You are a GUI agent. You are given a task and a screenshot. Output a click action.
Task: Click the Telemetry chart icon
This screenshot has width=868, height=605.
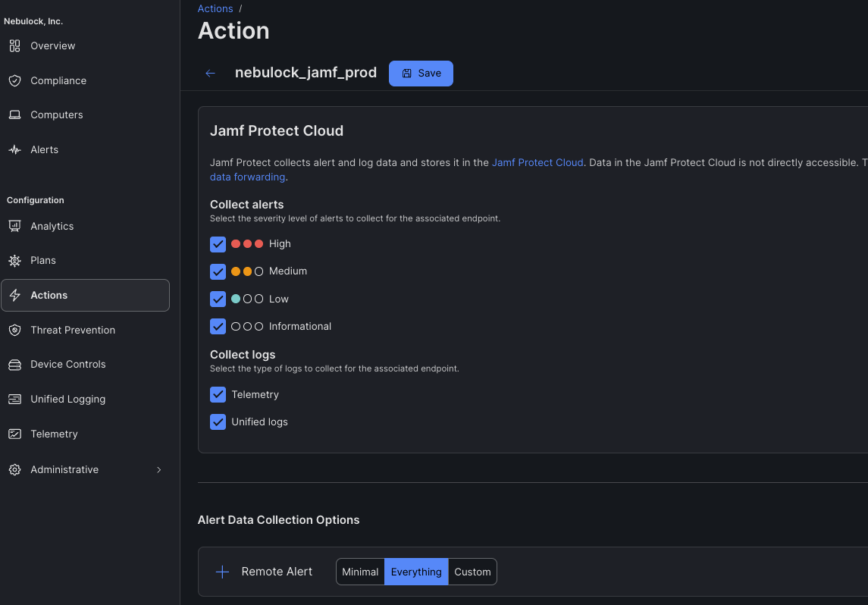(15, 434)
